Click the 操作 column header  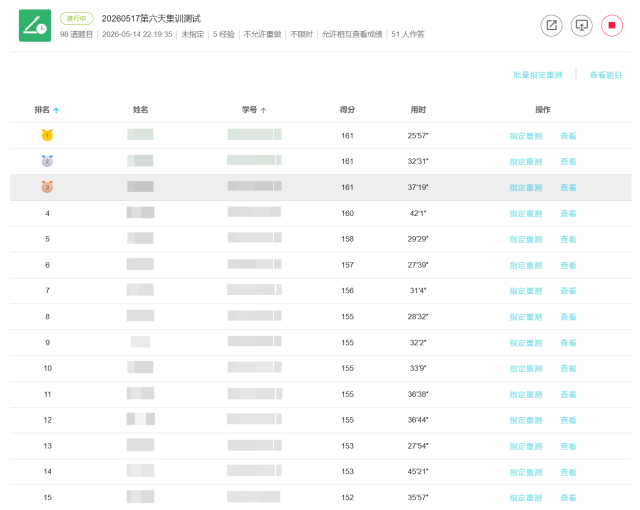click(x=543, y=110)
